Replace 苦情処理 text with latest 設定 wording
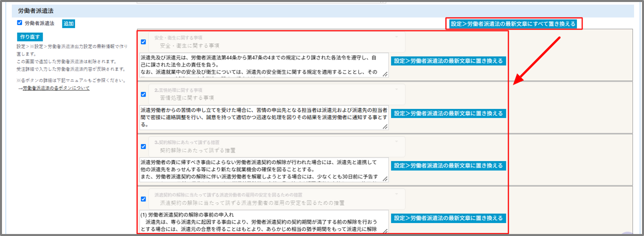The image size is (644, 236). coord(448,113)
